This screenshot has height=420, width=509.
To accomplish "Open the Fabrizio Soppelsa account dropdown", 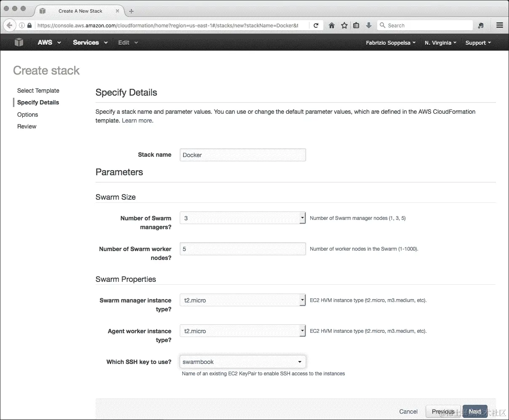I will 390,42.
